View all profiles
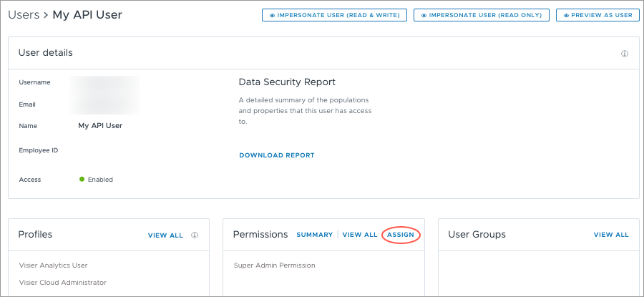 coord(165,235)
